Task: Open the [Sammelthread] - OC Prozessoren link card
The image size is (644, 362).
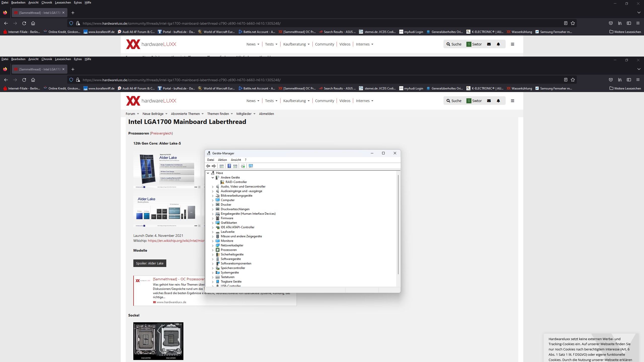Action: pos(179,279)
